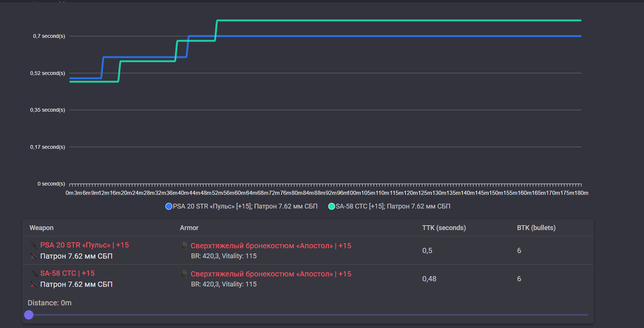Open the SA-58 CTC +15 weapon link
This screenshot has width=644, height=328.
point(68,273)
